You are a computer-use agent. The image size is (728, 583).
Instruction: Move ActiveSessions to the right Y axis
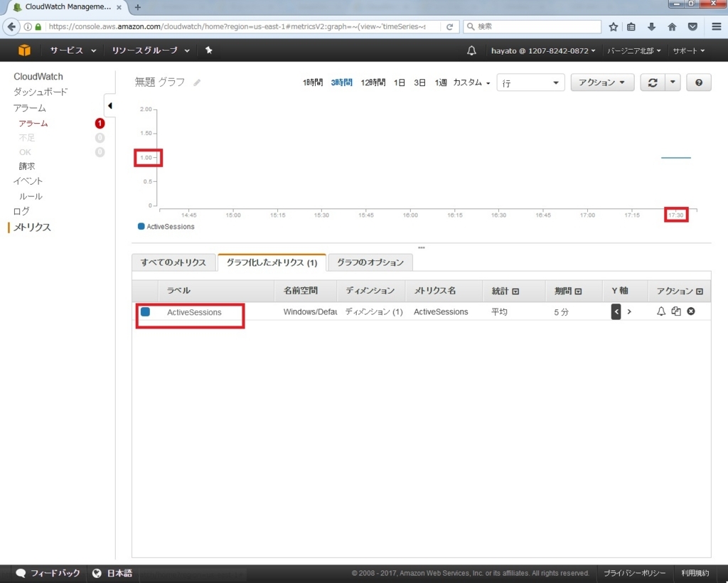click(x=629, y=311)
